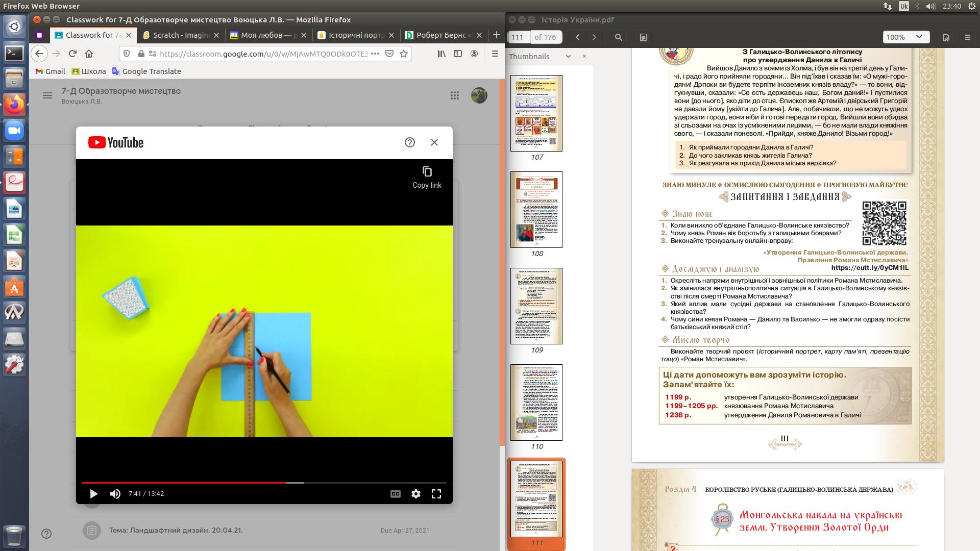Viewport: 980px width, 551px height.
Task: Switch to the Scratch - Imagine tab
Action: pos(181,35)
